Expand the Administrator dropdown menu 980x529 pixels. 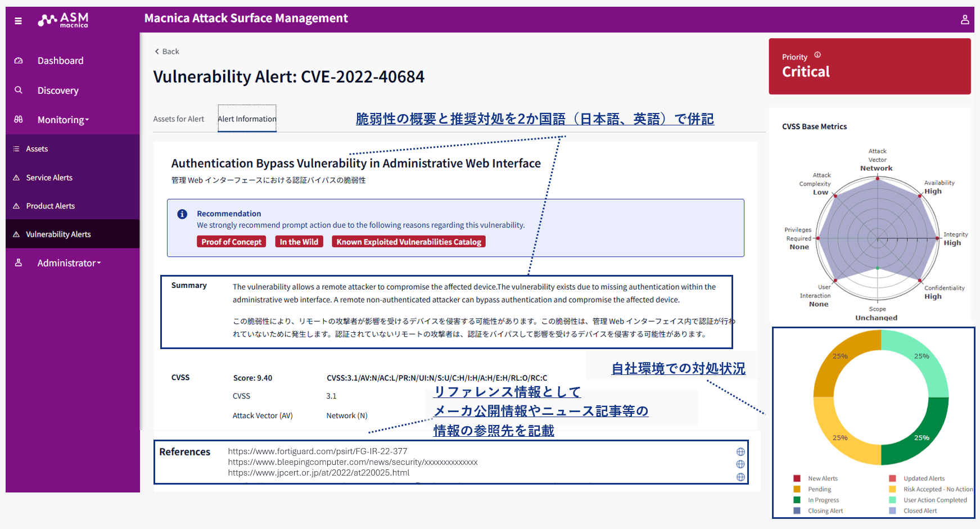pyautogui.click(x=69, y=263)
